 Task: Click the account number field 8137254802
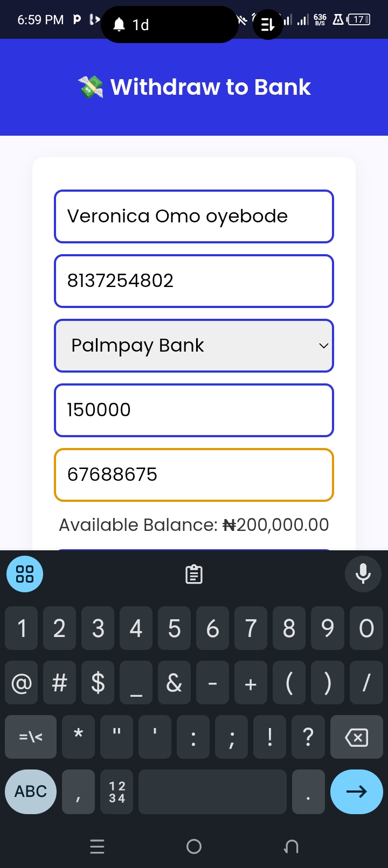[194, 281]
